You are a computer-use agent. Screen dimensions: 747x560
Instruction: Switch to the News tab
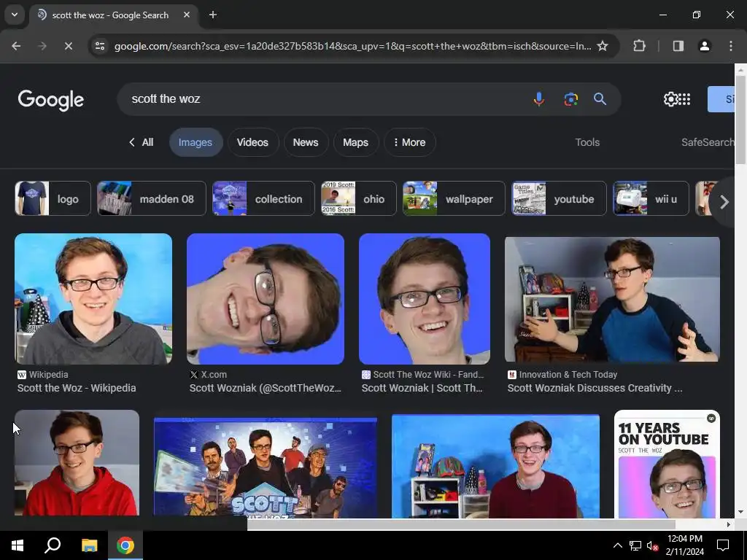(306, 142)
